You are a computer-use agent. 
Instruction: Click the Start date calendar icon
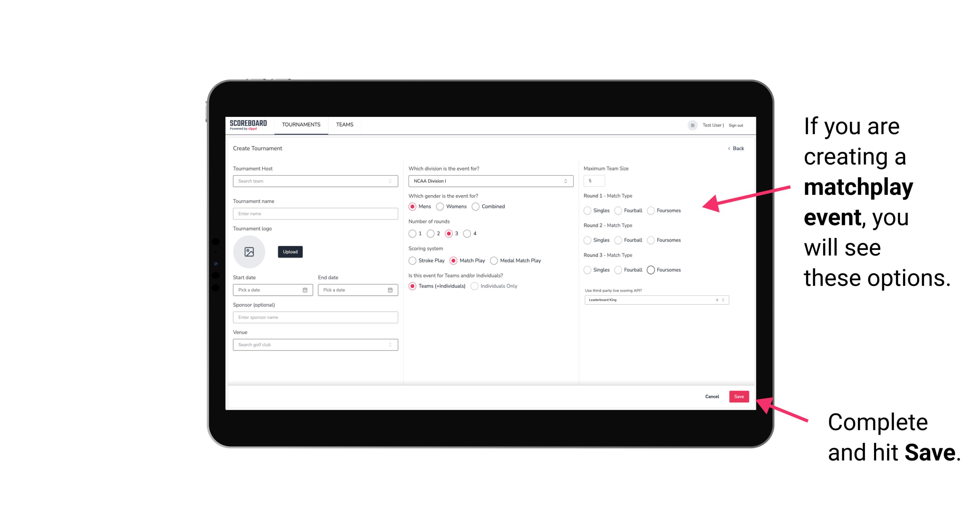pos(305,290)
